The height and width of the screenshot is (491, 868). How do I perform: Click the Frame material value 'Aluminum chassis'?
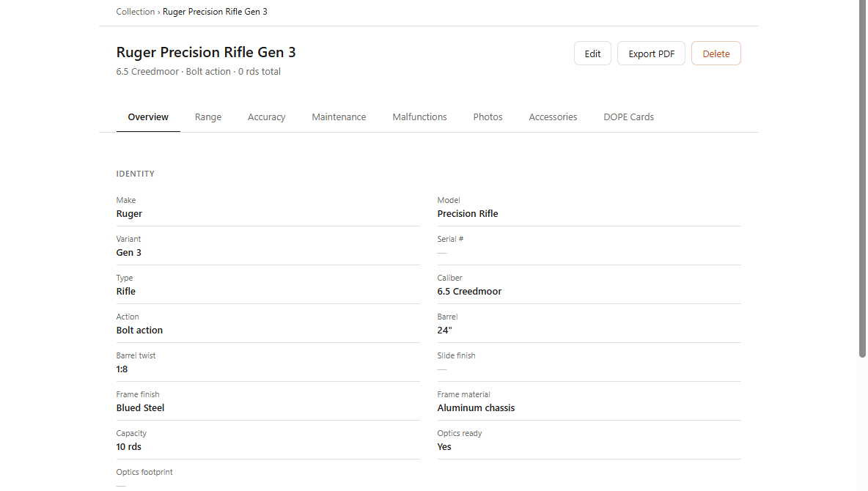(476, 407)
